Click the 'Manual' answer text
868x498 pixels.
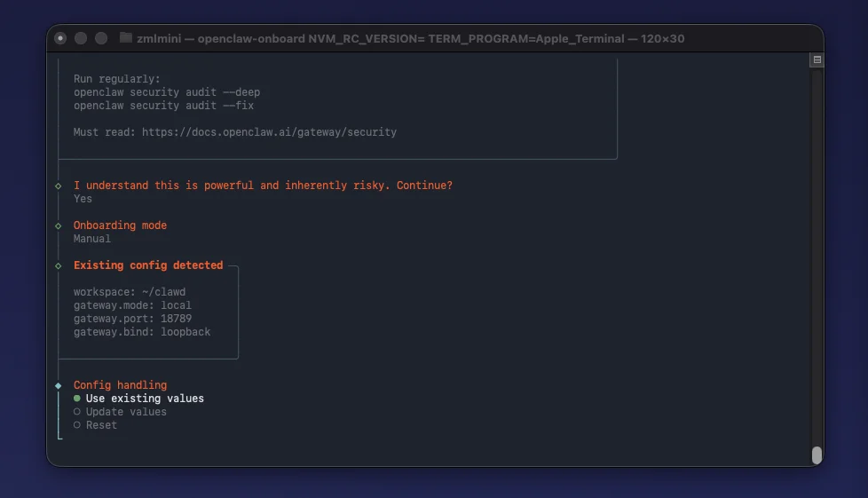(x=92, y=239)
